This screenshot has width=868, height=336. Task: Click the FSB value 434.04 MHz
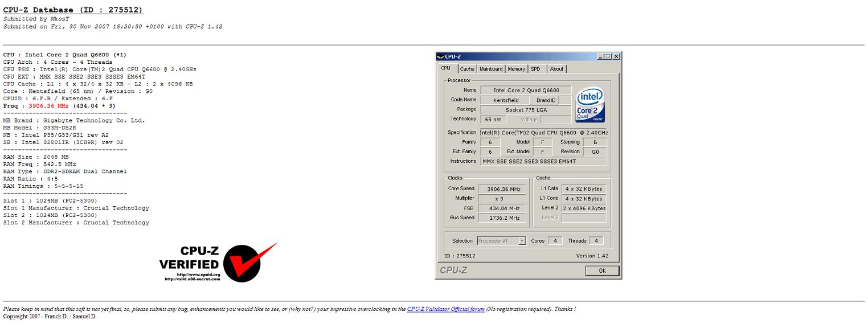click(501, 208)
